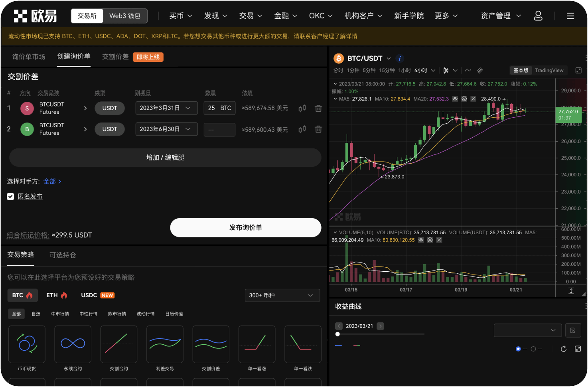This screenshot has width=588, height=387.
Task: Click the 发布询价单 button
Action: tap(245, 227)
